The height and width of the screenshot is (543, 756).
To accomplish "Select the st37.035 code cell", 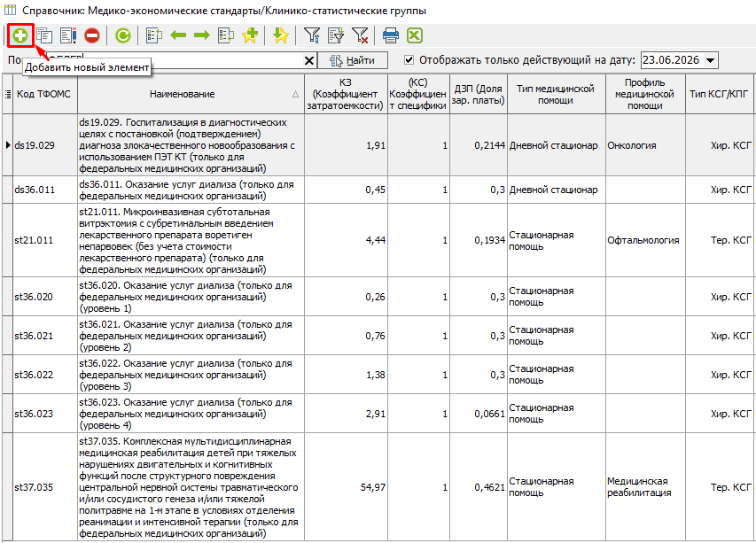I will tap(45, 487).
